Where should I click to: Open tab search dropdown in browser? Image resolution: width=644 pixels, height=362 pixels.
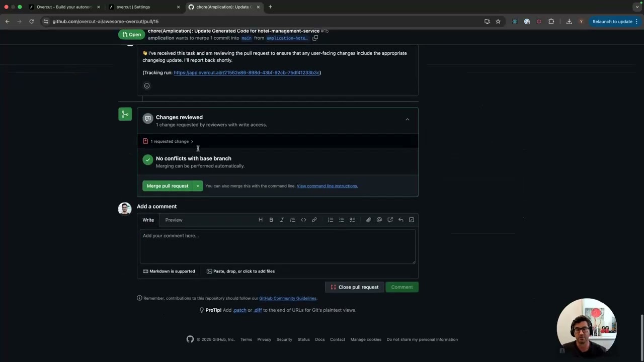point(637,7)
